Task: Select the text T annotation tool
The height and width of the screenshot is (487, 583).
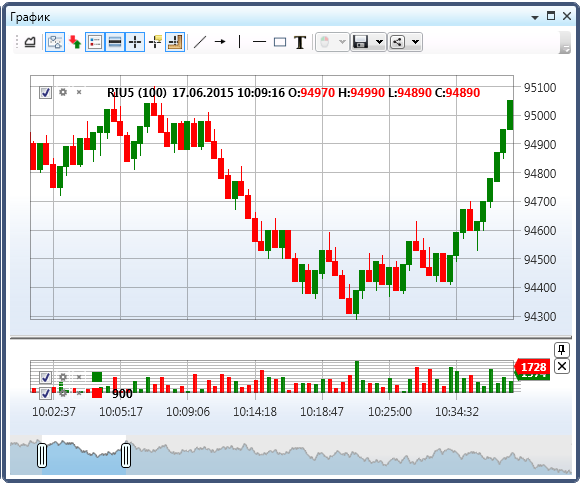Action: (x=300, y=42)
